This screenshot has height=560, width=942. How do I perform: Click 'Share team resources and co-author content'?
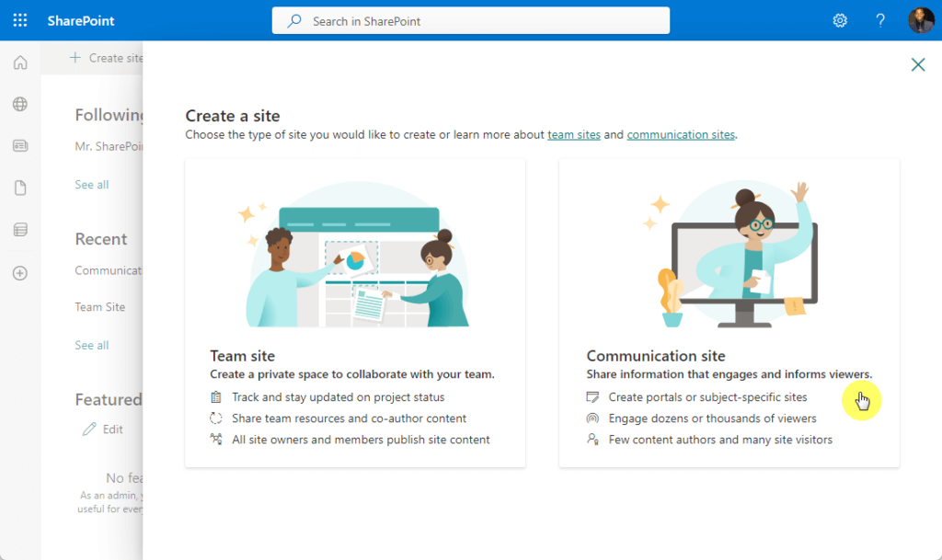[x=349, y=418]
